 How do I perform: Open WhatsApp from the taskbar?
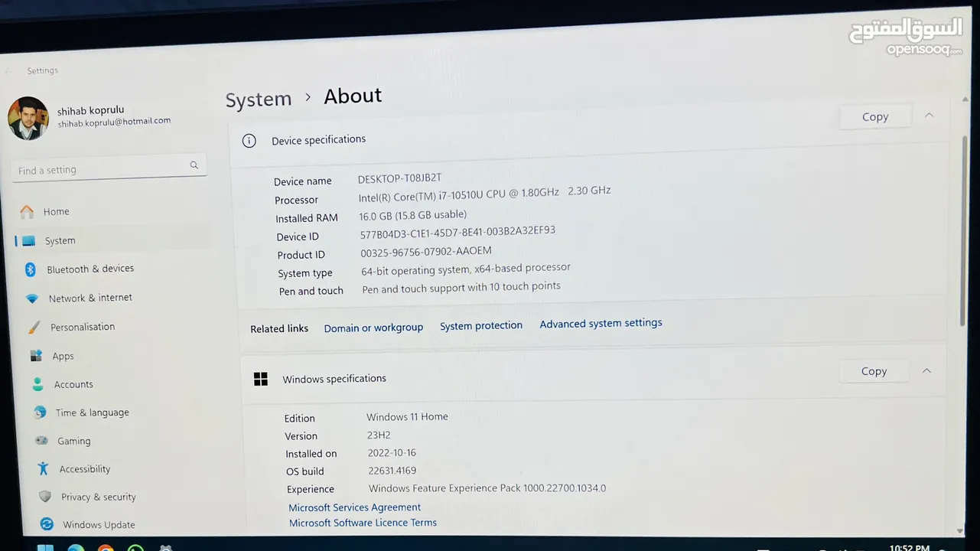point(135,548)
